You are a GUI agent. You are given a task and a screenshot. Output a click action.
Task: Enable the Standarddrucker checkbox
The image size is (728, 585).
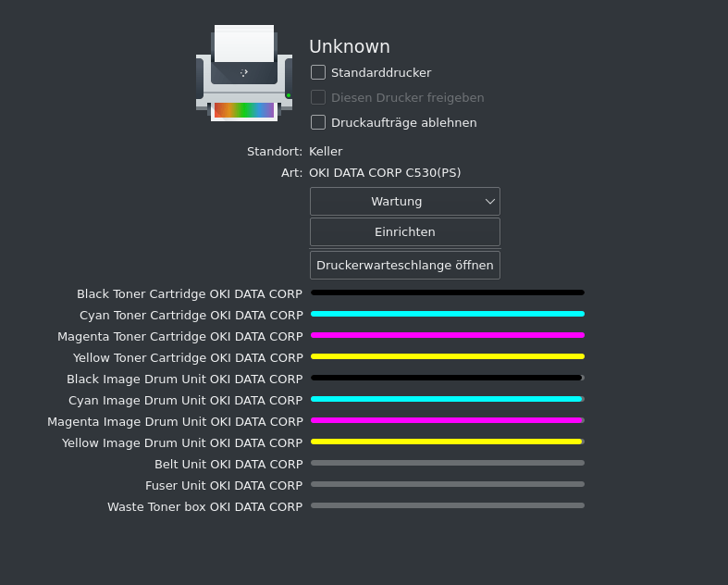tap(318, 72)
